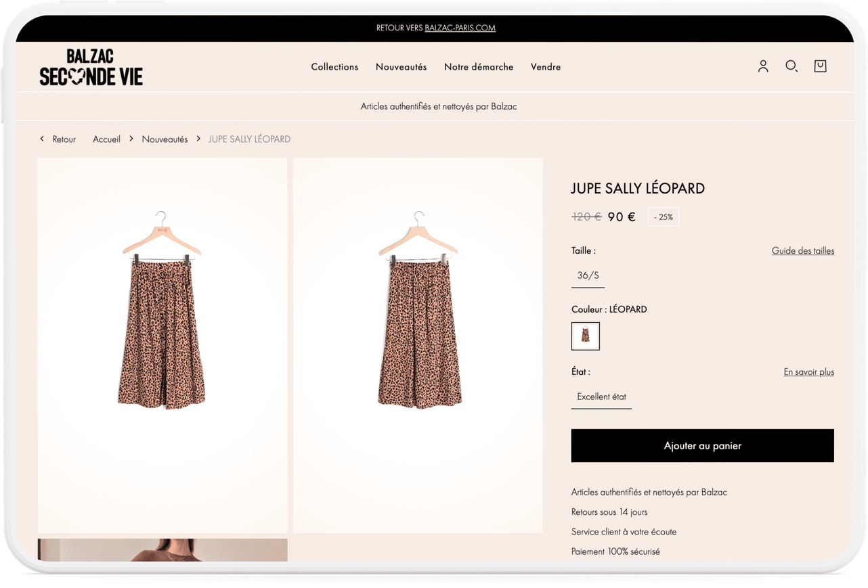Go to Nouveautés in the navigation
The width and height of the screenshot is (868, 588).
401,67
